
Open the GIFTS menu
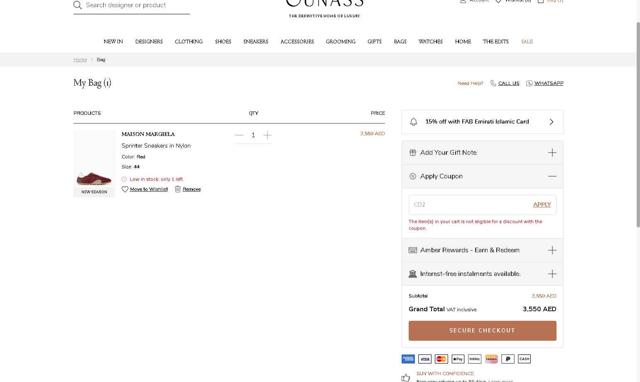374,42
